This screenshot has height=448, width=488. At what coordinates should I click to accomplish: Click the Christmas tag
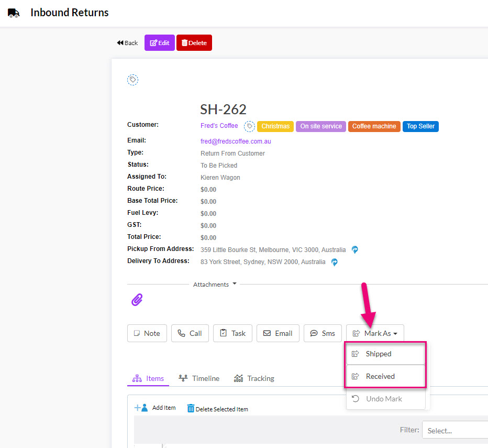pos(275,126)
